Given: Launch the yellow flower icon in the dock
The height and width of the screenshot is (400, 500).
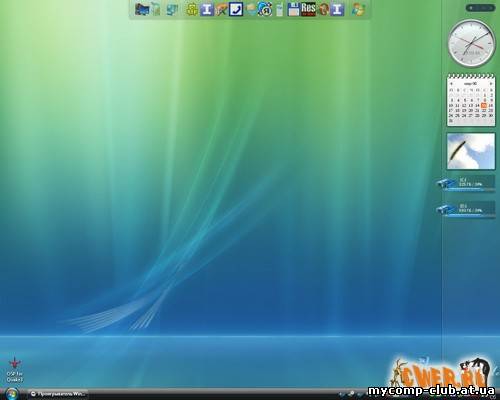Looking at the screenshot, I should (192, 10).
